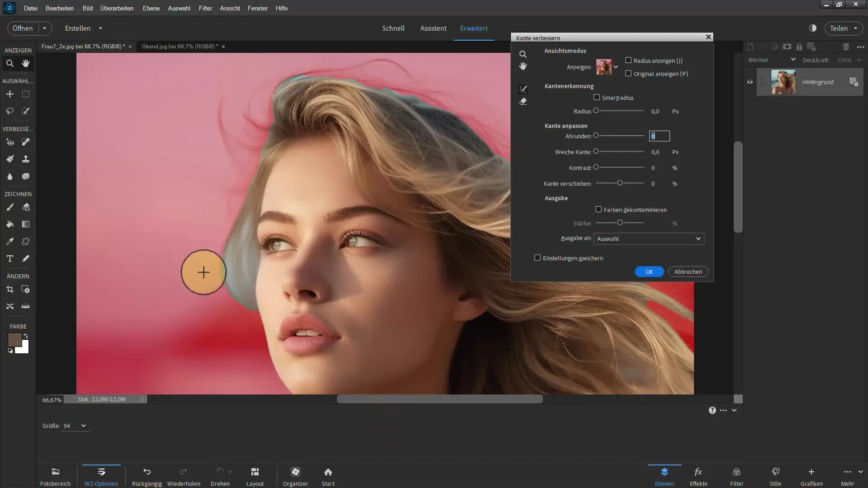Viewport: 868px width, 488px height.
Task: Select the Hand tool in toolbar
Action: coord(26,63)
